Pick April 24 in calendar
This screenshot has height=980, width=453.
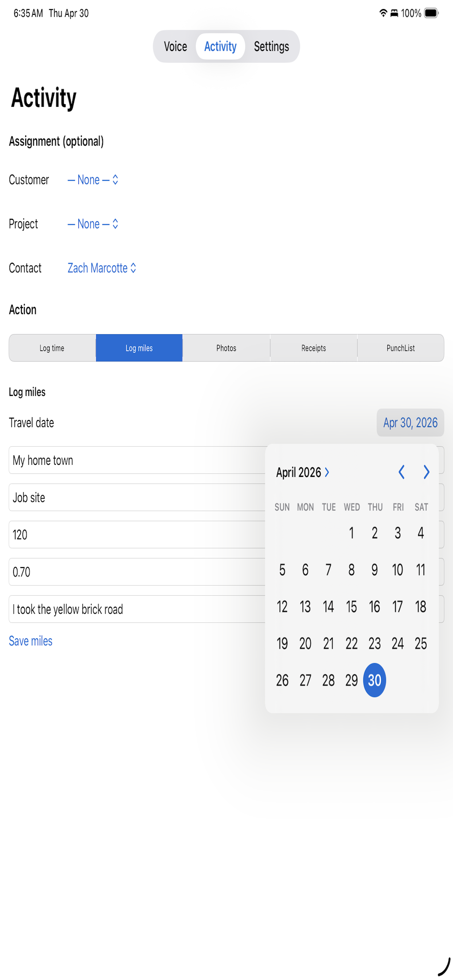click(398, 643)
